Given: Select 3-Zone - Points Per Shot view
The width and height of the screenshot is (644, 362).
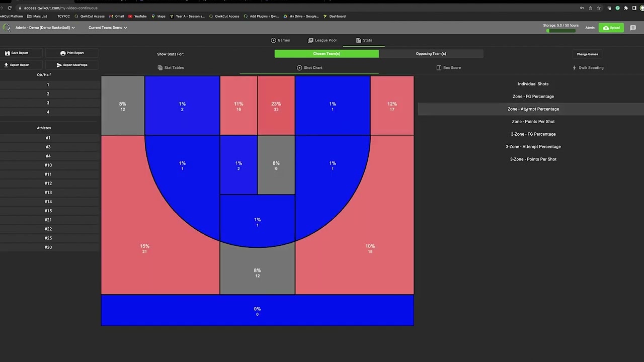Looking at the screenshot, I should [x=533, y=159].
